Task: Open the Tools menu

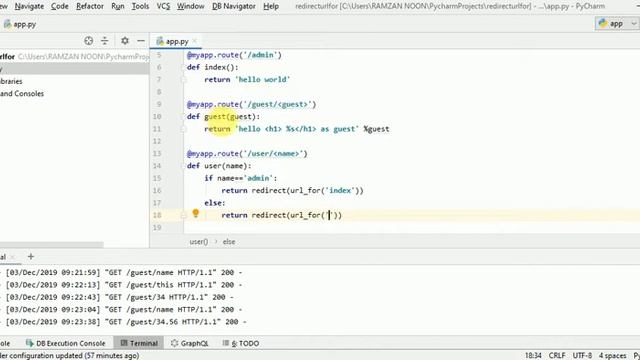Action: 140,6
